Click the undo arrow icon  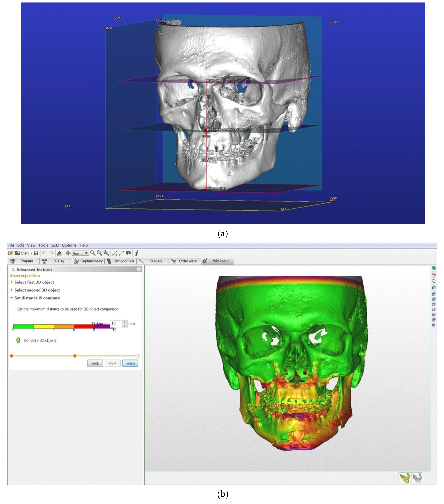(x=44, y=253)
